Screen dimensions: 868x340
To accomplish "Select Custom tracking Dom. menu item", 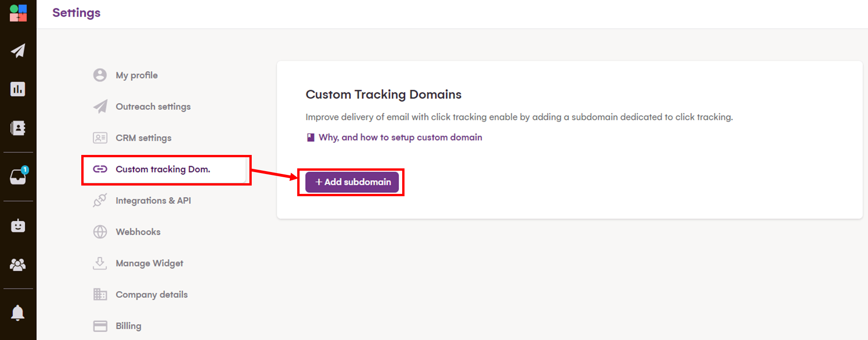I will click(x=163, y=169).
